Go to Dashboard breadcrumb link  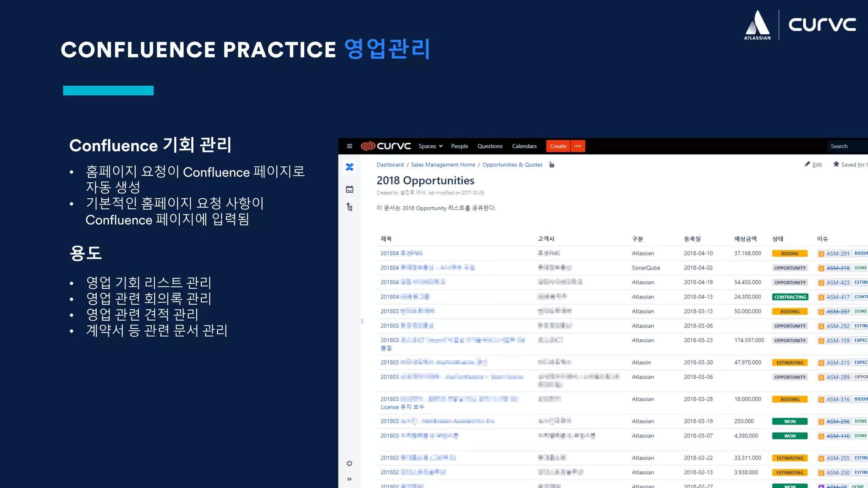click(x=390, y=165)
